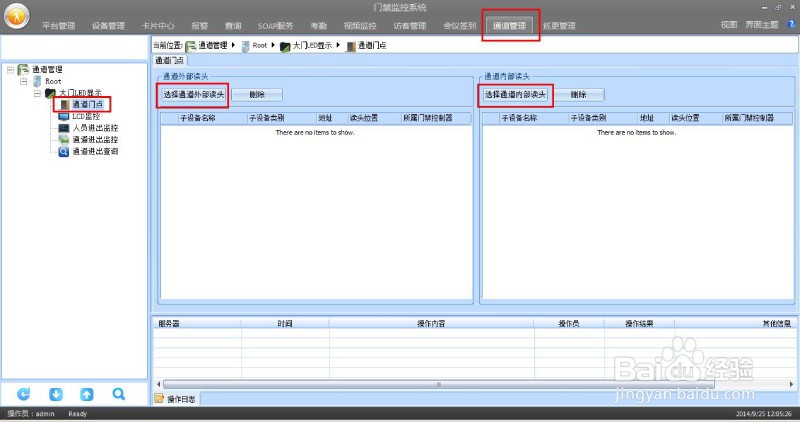Screen dimensions: 800x422
Task: Click the 操作内容 log column header
Action: [432, 324]
